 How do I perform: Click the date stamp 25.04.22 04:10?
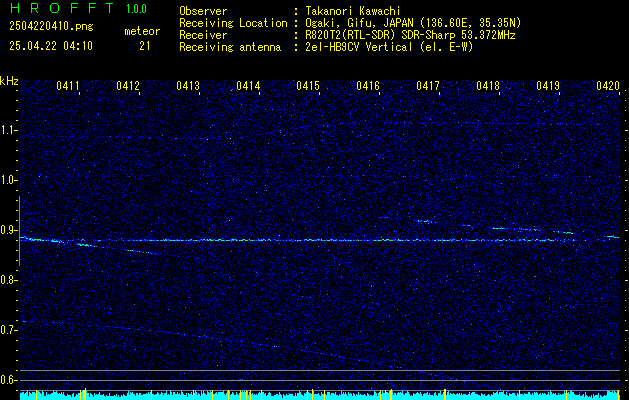[51, 46]
